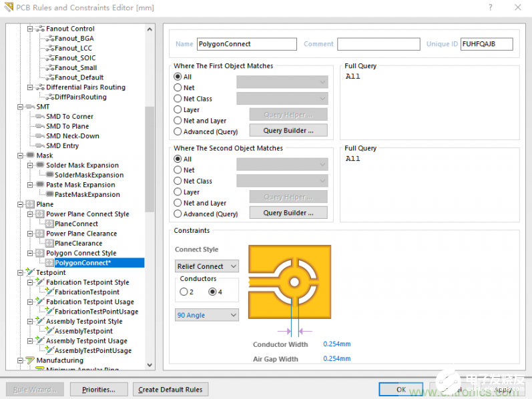Select the Fanout_Default rule
This screenshot has height=399, width=532.
(79, 77)
